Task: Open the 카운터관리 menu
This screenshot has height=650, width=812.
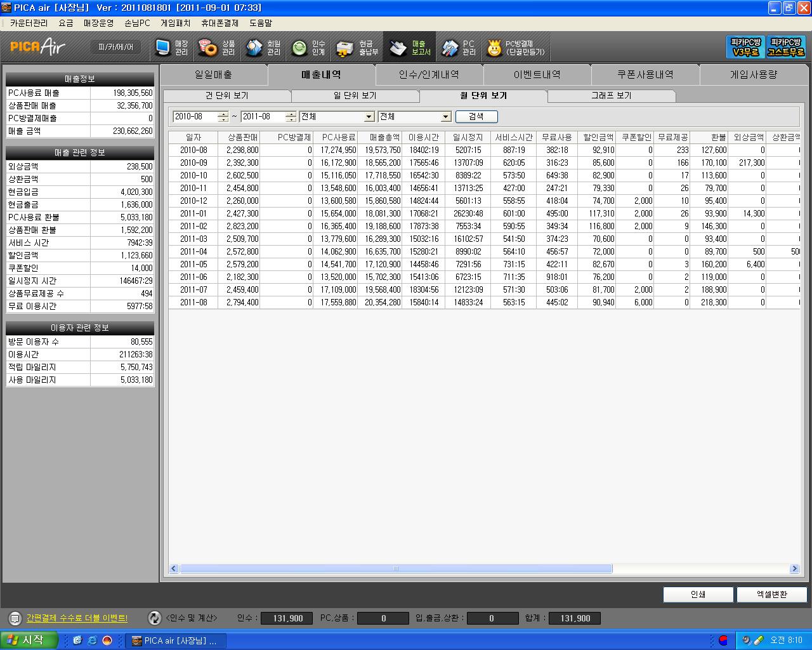Action: [29, 23]
